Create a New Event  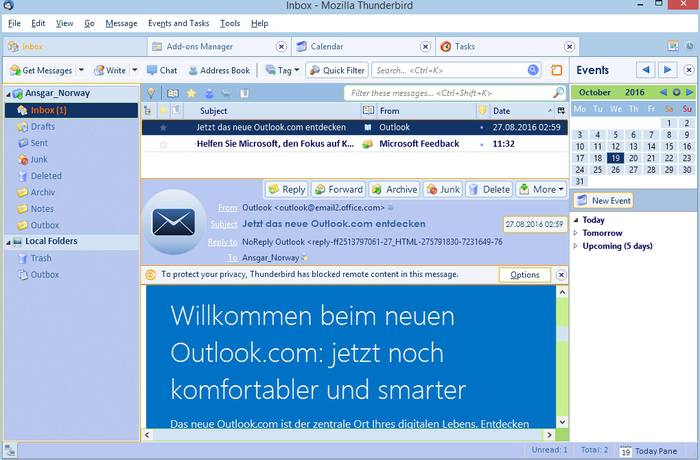[603, 201]
